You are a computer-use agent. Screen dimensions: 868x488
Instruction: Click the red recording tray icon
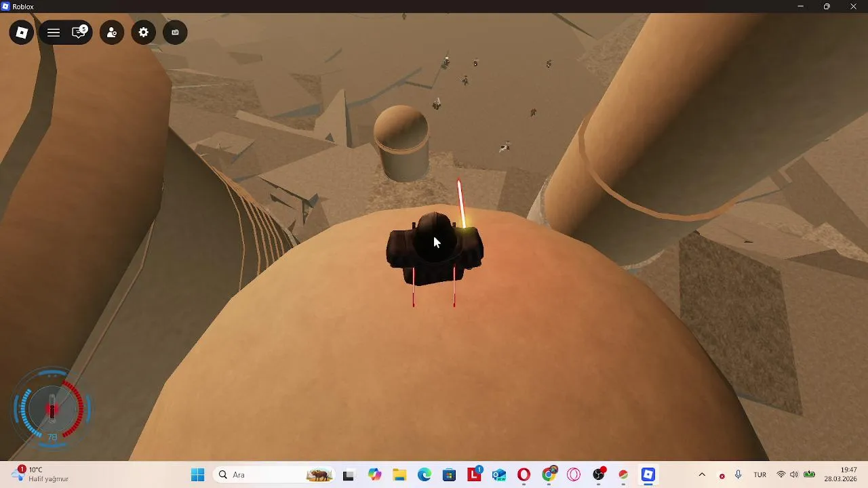point(722,476)
